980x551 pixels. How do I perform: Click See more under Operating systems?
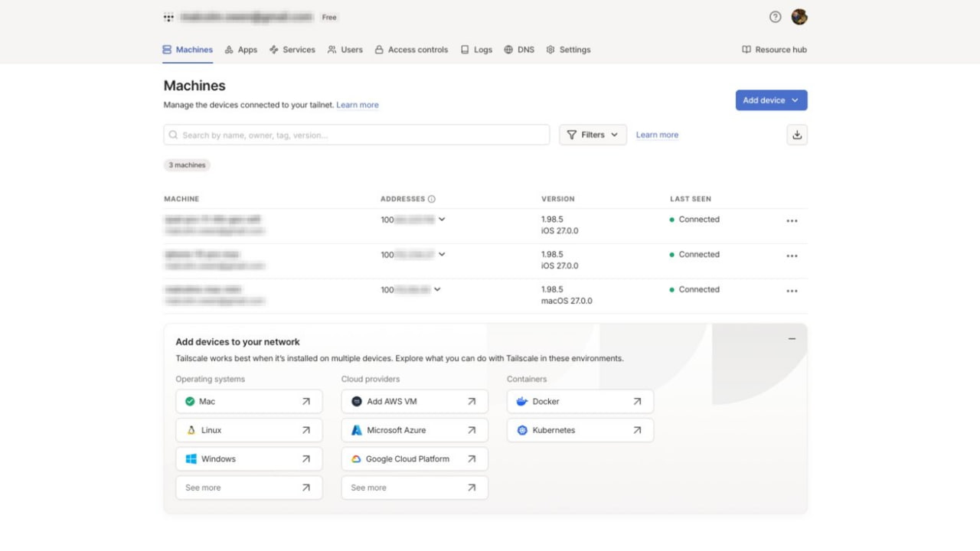point(249,487)
